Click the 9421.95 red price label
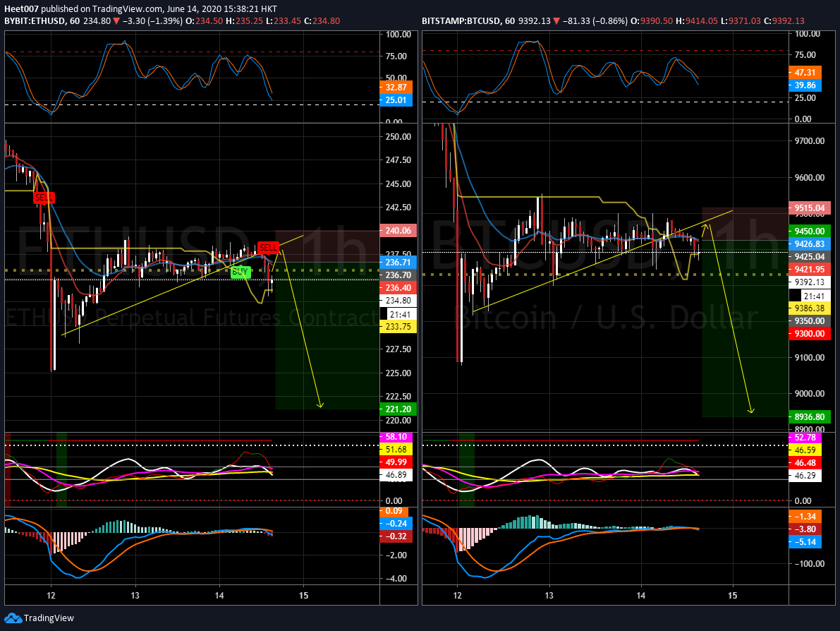 [x=810, y=270]
